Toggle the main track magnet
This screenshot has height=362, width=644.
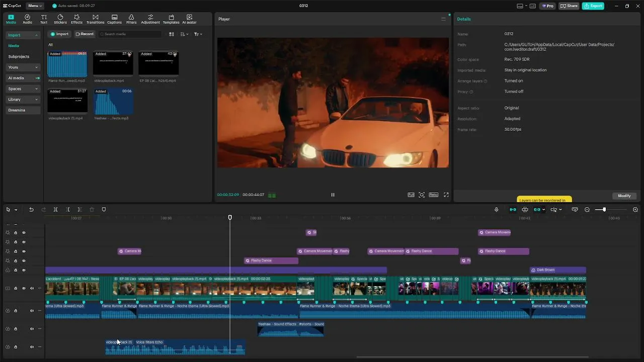(x=513, y=210)
